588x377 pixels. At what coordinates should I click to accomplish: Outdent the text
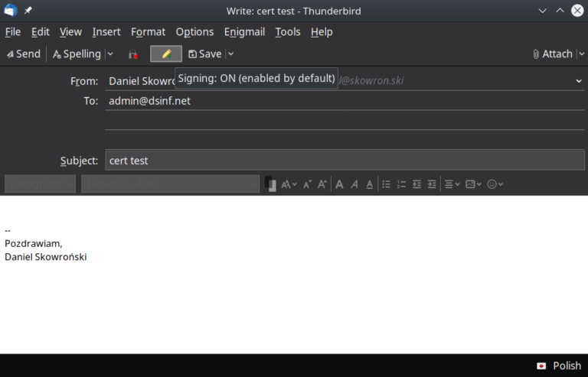416,184
